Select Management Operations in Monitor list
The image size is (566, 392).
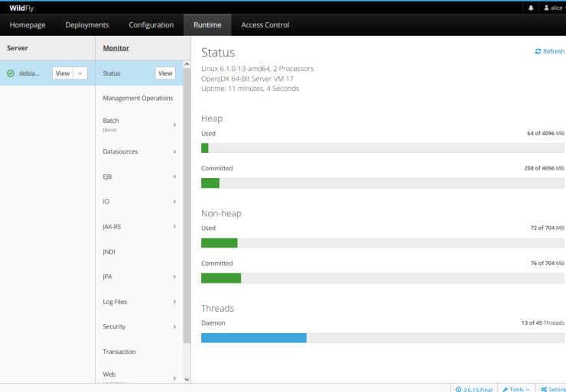click(x=138, y=98)
